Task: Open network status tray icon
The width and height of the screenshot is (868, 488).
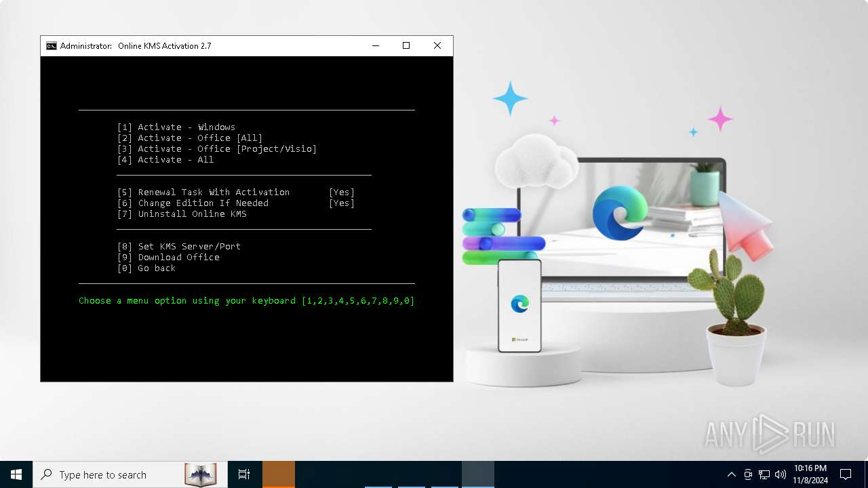Action: (764, 474)
